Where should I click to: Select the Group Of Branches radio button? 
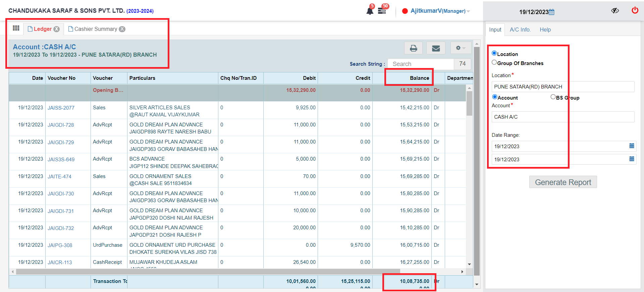coord(494,62)
